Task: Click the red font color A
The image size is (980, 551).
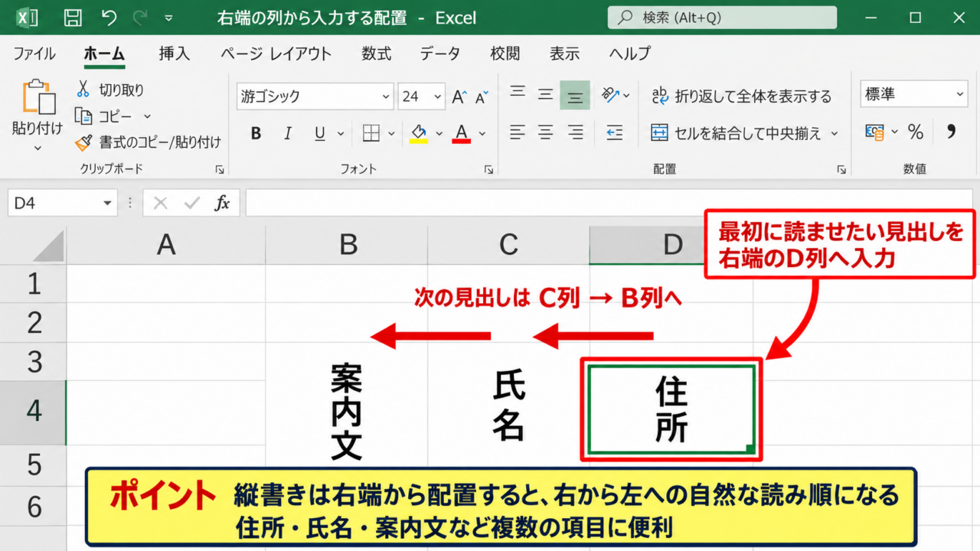Action: [461, 134]
